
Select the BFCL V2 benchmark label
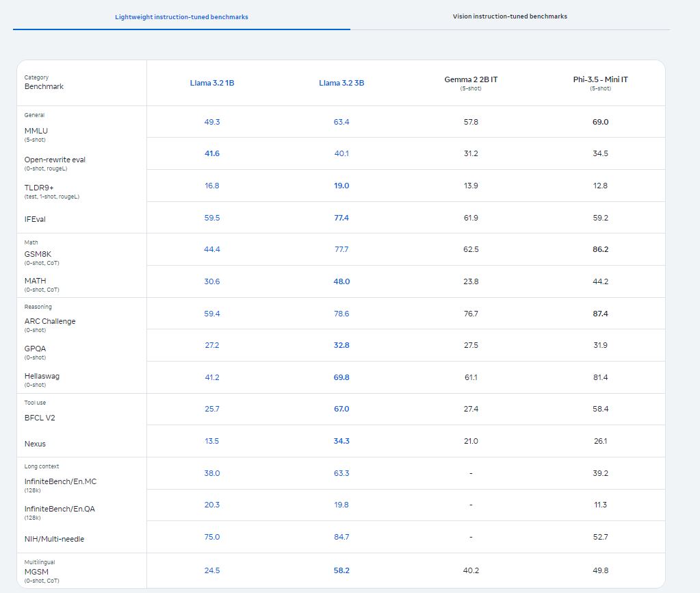(x=40, y=418)
